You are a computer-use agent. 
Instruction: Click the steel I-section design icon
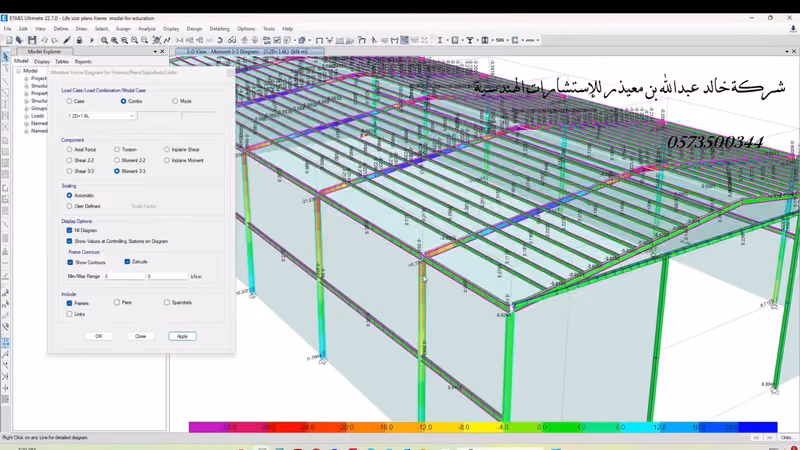click(440, 40)
